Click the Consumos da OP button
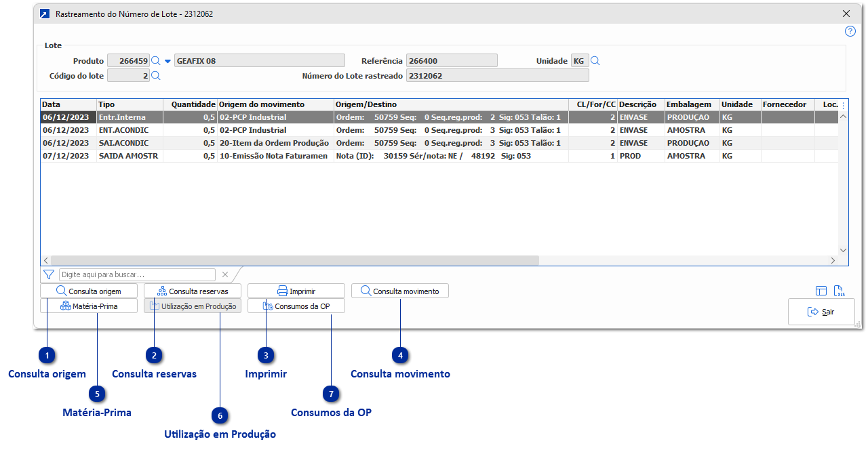The height and width of the screenshot is (452, 868). (296, 306)
